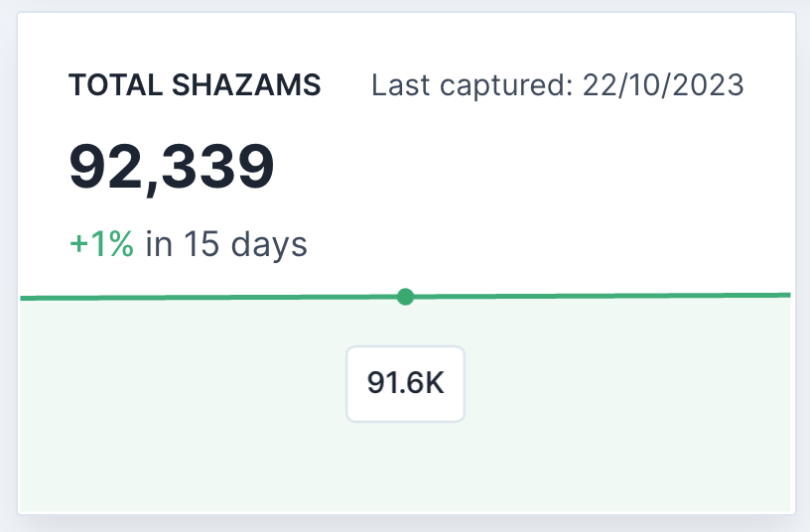
Task: Click the "in 15 days" period text
Action: 226,244
